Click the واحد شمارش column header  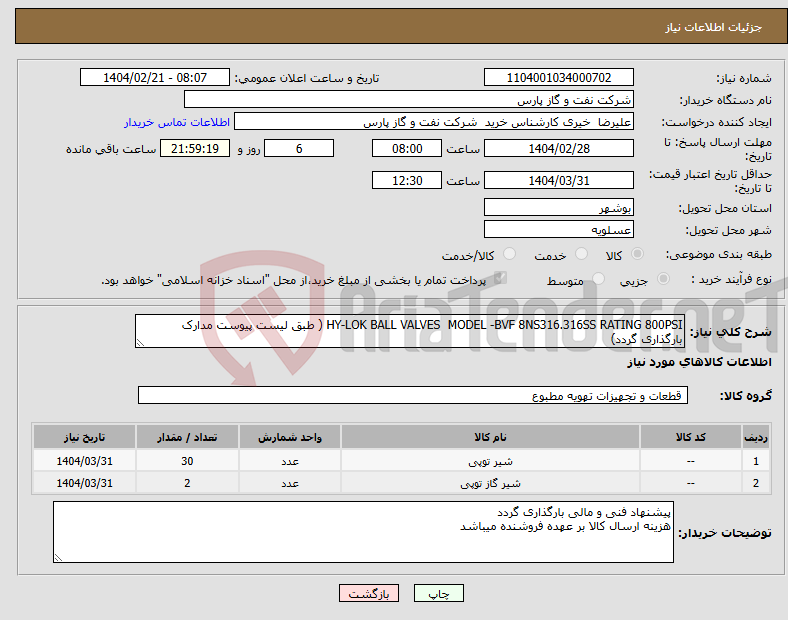coord(290,437)
